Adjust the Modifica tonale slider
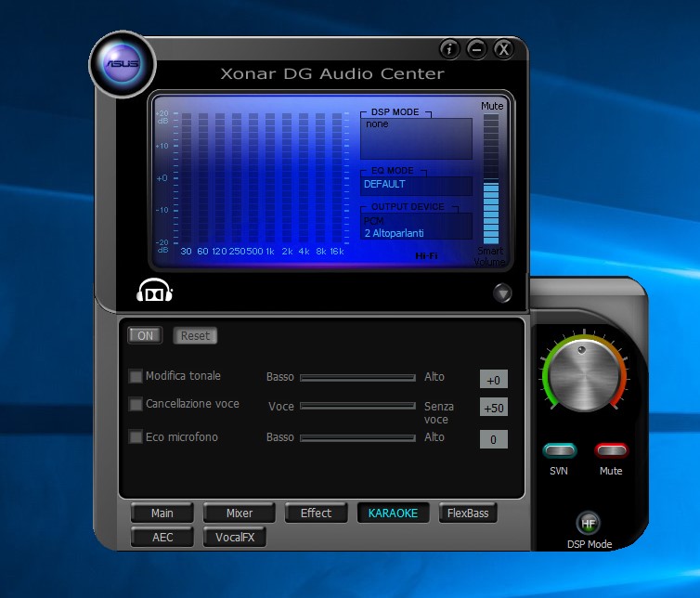 [x=357, y=378]
